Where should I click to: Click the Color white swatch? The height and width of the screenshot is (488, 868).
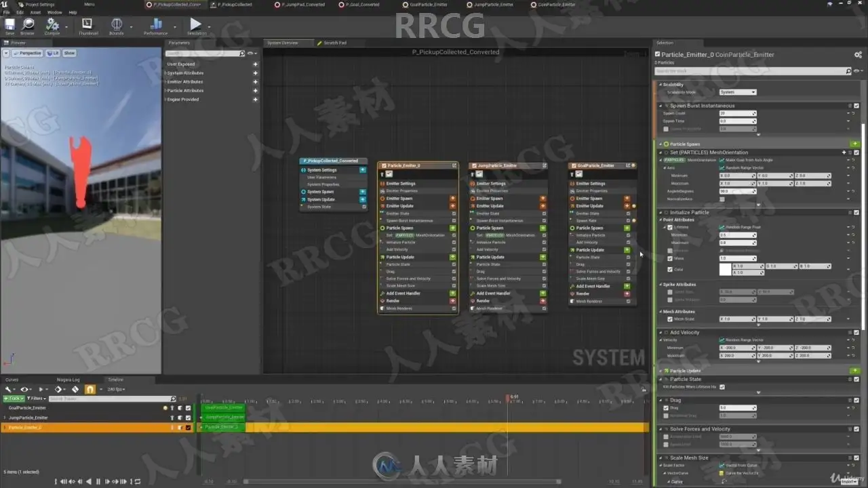725,269
